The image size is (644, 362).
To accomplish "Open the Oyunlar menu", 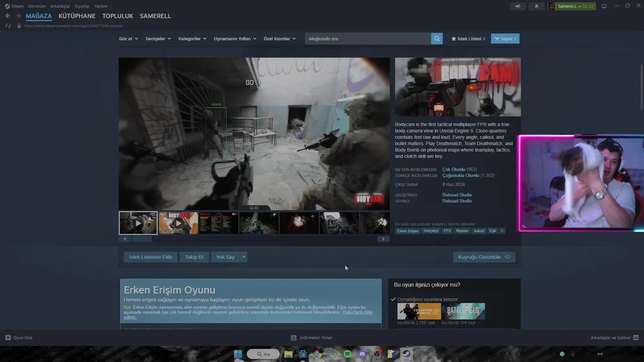I will (83, 6).
